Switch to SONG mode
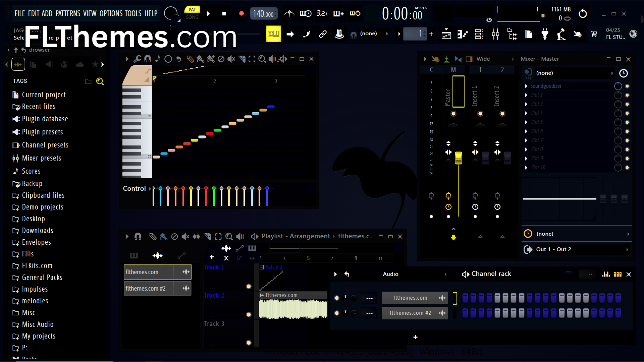Viewport: 644px width, 362px height. pos(192,17)
